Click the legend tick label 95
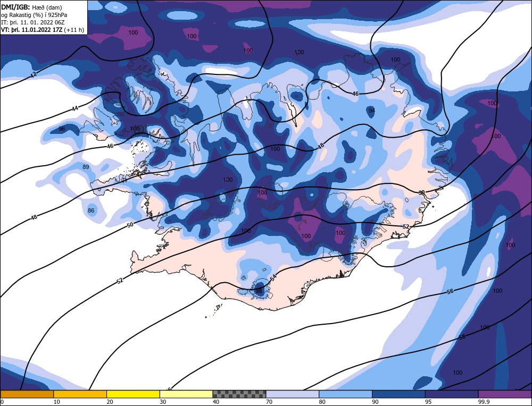This screenshot has height=406, width=532. 428,402
